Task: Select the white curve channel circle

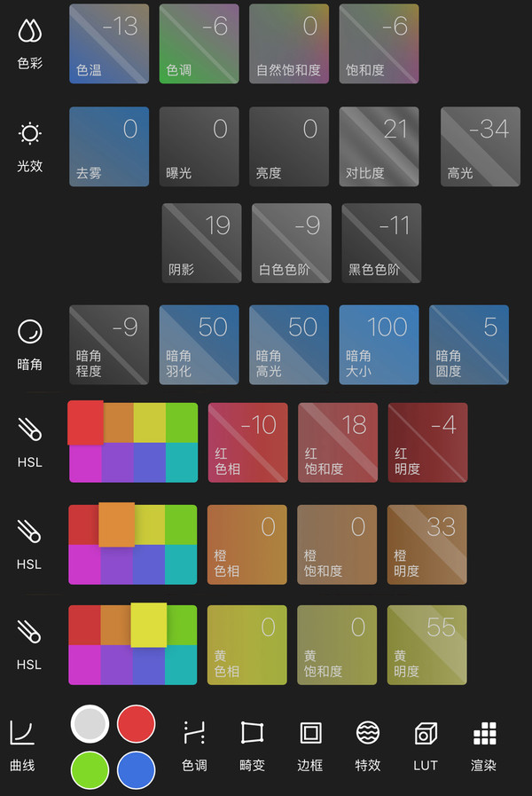Action: coord(90,724)
